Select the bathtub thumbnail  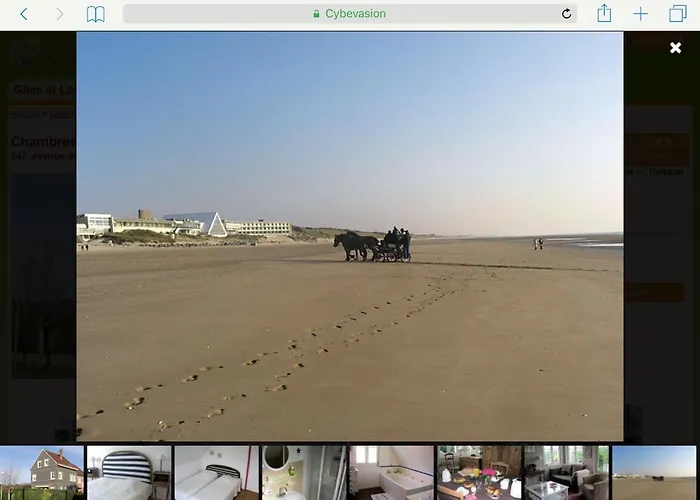point(391,473)
